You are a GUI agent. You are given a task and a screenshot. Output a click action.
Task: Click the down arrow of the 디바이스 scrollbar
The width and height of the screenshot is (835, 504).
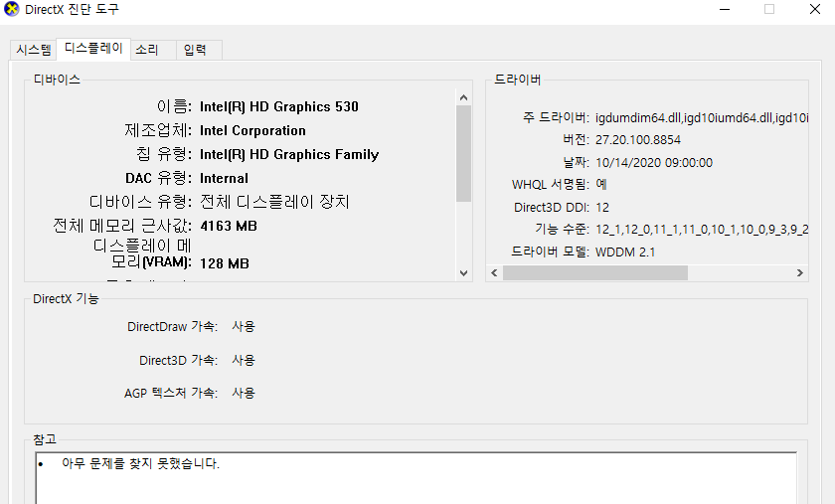point(463,272)
